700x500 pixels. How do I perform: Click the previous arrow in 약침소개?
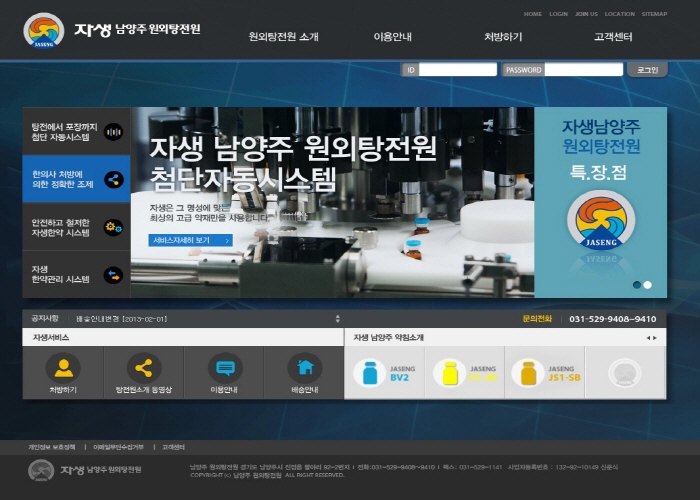tap(648, 338)
